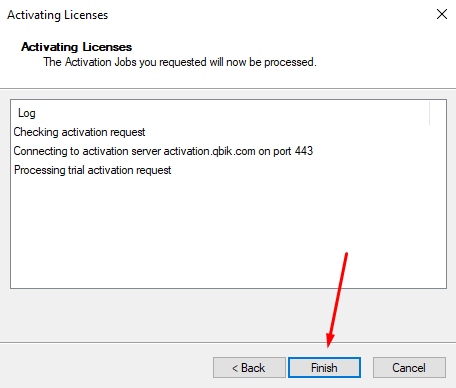
Task: Go back with the < Back button
Action: click(x=249, y=368)
